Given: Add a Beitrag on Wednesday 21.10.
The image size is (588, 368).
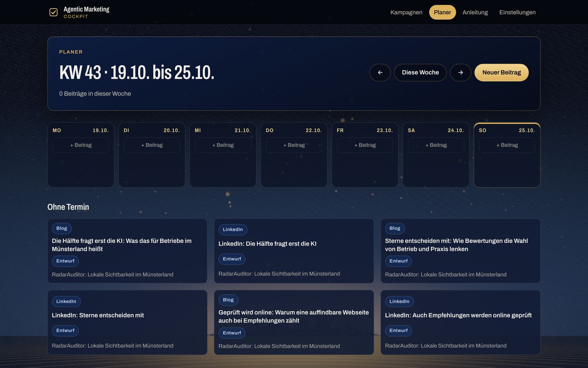Looking at the screenshot, I should (x=223, y=145).
